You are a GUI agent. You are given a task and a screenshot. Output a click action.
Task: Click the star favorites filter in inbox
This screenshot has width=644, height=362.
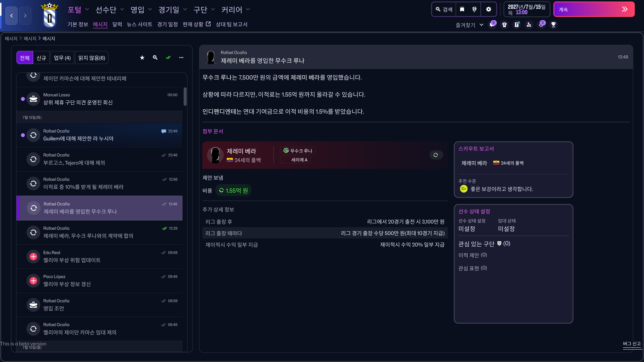click(x=142, y=58)
